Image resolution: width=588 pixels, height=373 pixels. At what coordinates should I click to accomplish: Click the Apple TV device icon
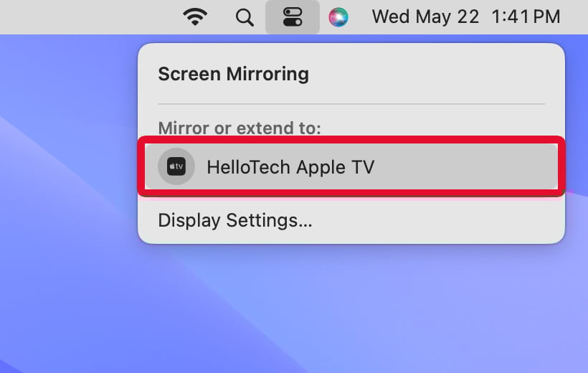(176, 166)
